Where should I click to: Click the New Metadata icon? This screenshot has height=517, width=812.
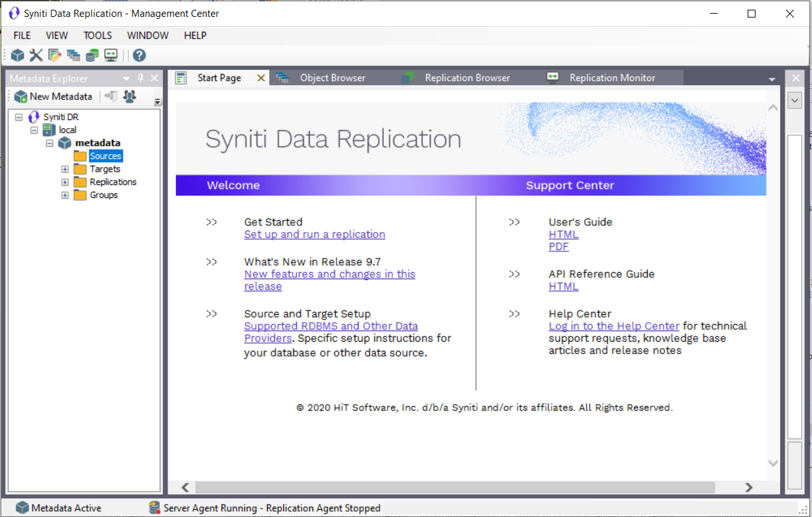[x=19, y=96]
